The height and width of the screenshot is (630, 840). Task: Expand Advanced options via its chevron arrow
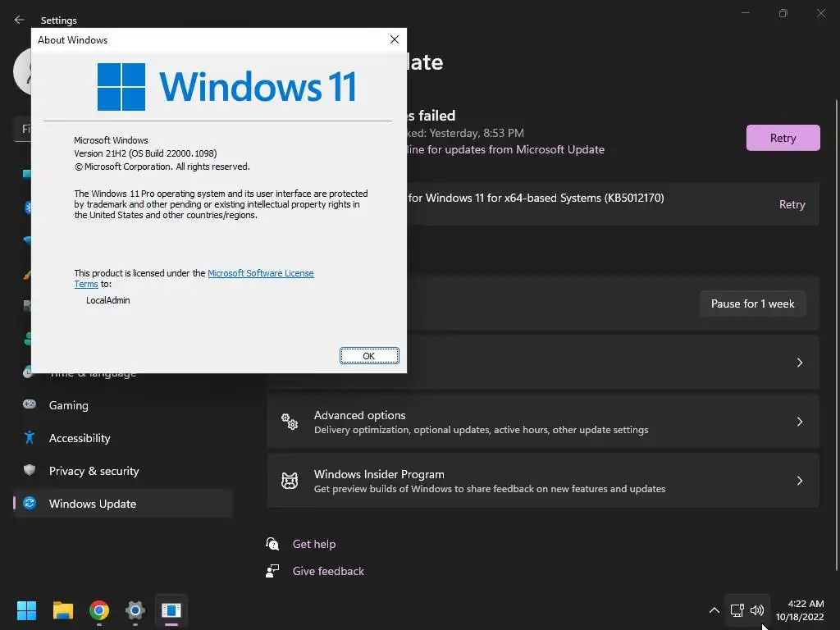799,422
